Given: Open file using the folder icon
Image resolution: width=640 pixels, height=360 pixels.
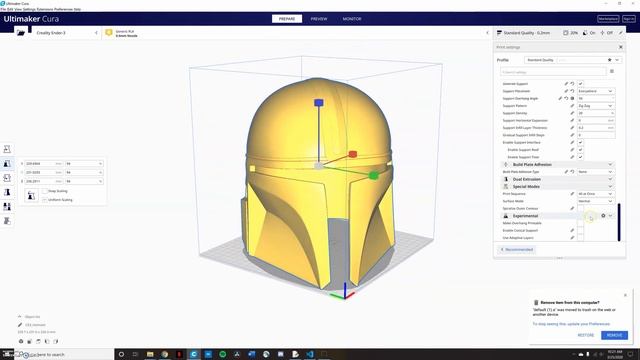Looking at the screenshot, I should [21, 33].
